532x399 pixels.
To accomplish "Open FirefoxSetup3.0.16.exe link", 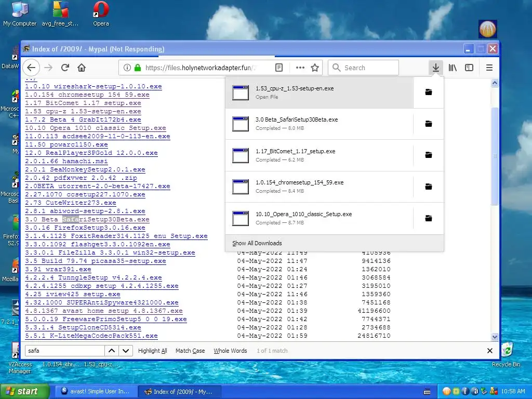I will click(85, 228).
